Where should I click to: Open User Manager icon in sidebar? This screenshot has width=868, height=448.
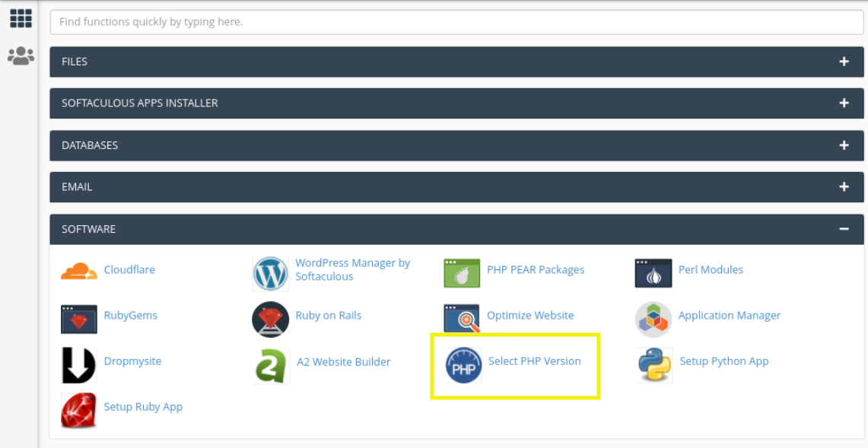click(x=21, y=56)
